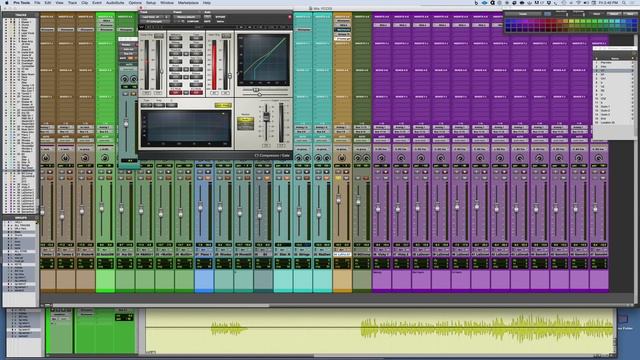Click the left red button in plugin center section
The width and height of the screenshot is (640, 360).
(x=176, y=93)
